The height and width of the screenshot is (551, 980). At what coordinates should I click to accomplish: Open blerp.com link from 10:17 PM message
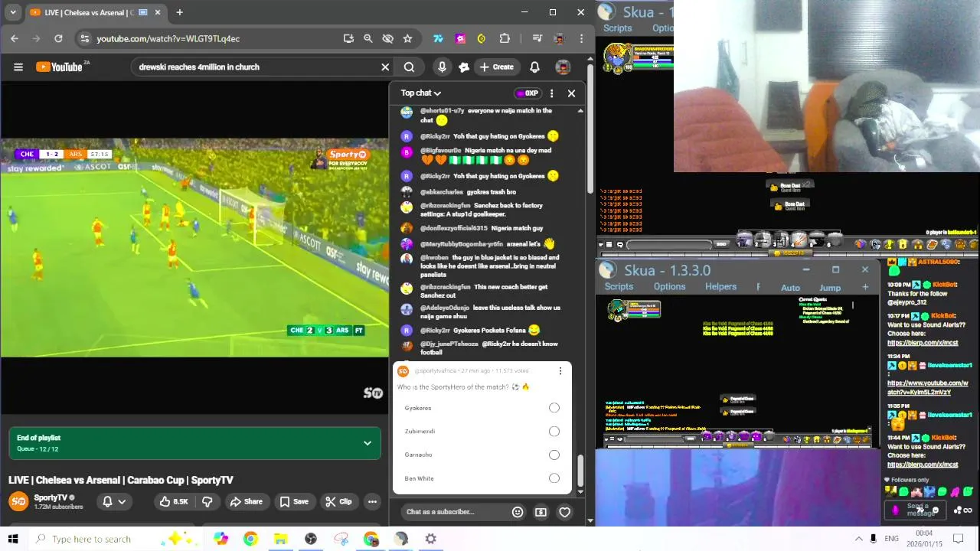(x=923, y=343)
